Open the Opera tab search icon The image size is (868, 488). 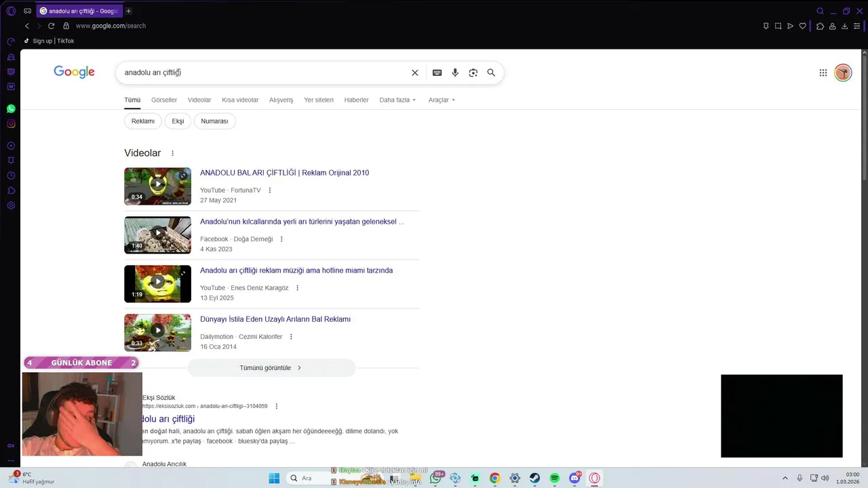pyautogui.click(x=820, y=11)
